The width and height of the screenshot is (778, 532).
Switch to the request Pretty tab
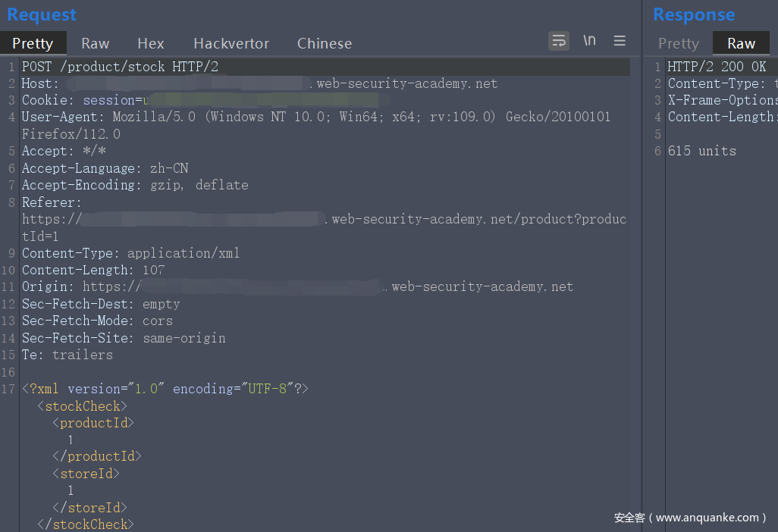pyautogui.click(x=33, y=43)
